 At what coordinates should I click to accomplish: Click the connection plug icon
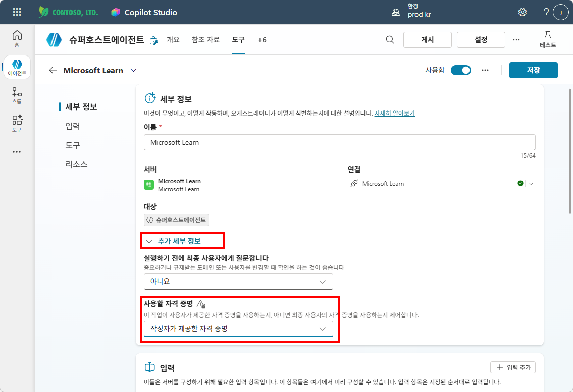[354, 184]
